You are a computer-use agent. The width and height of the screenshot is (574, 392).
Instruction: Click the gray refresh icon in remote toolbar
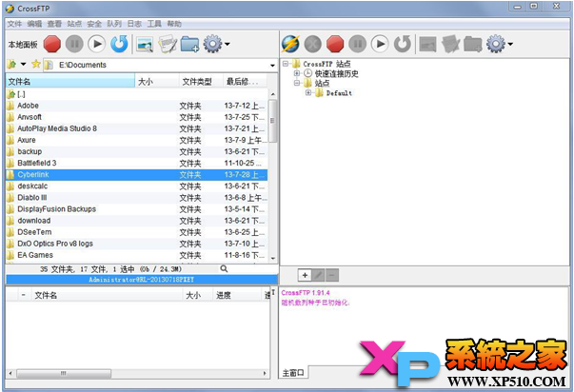403,44
